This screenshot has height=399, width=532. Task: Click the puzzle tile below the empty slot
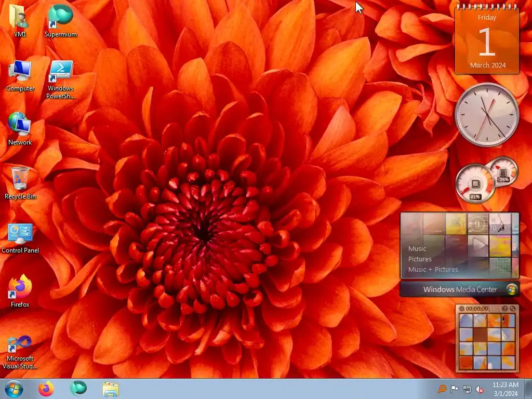[x=480, y=349]
